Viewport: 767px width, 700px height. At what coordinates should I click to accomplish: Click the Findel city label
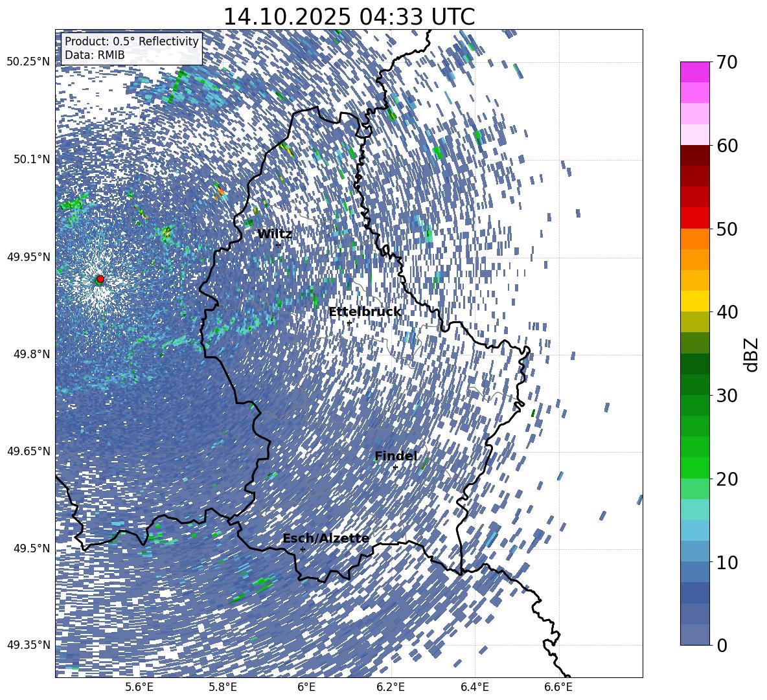coord(396,456)
